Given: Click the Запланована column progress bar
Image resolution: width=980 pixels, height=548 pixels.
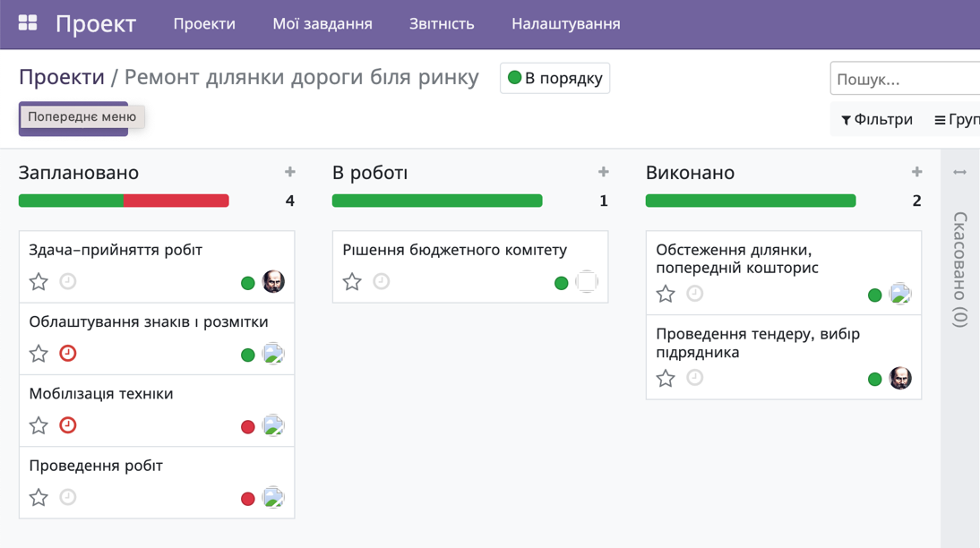Looking at the screenshot, I should point(123,200).
